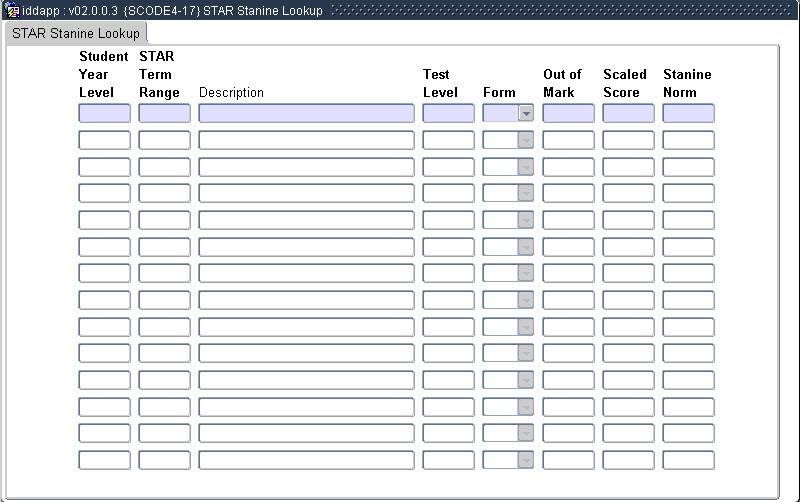Image resolution: width=800 pixels, height=502 pixels.
Task: Select last row Student Year Level field
Action: pyautogui.click(x=104, y=460)
